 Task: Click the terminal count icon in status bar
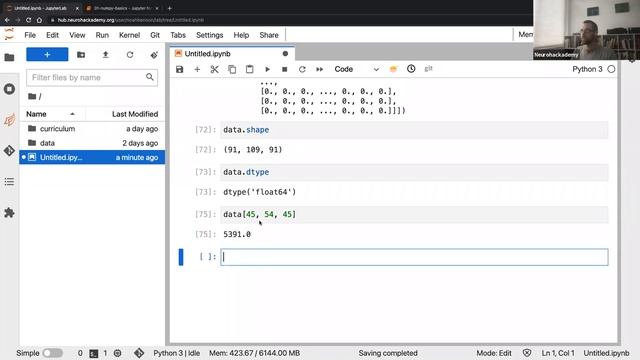[94, 353]
